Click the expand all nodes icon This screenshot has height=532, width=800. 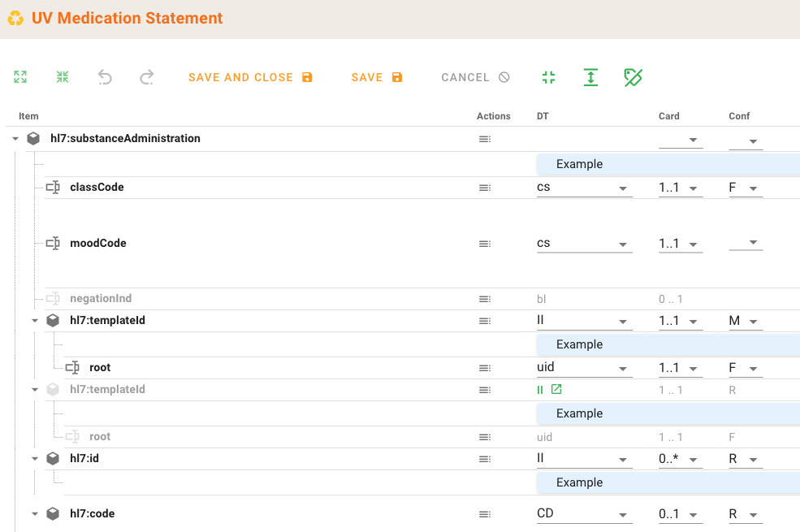coord(20,77)
